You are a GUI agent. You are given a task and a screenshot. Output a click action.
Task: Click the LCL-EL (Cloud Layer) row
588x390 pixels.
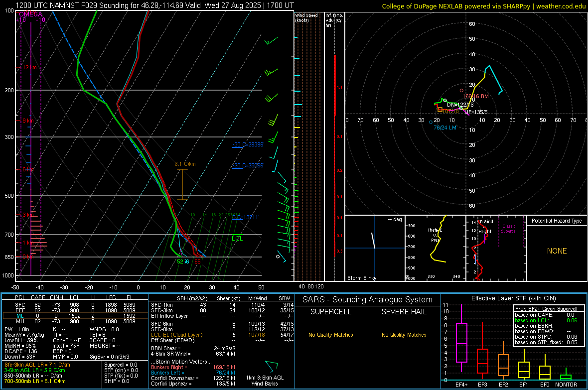tap(222, 335)
